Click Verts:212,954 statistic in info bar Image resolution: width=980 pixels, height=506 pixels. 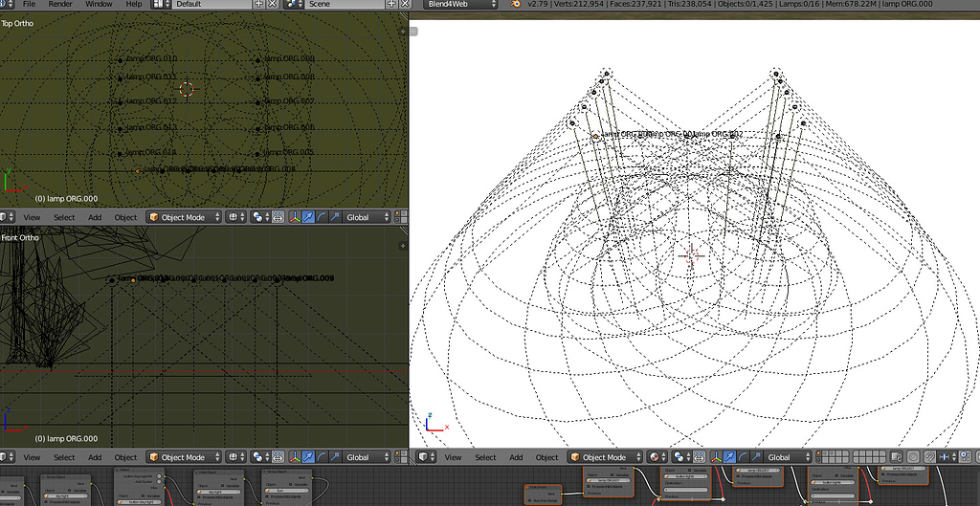coord(578,4)
